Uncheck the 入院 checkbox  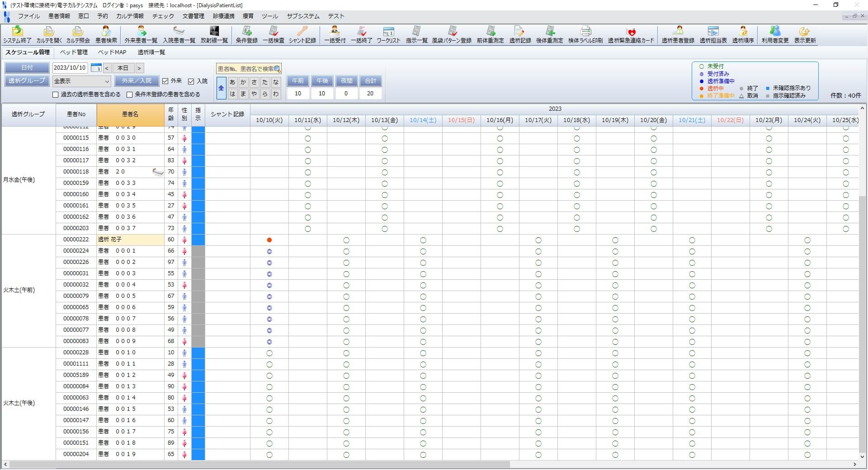(x=191, y=81)
